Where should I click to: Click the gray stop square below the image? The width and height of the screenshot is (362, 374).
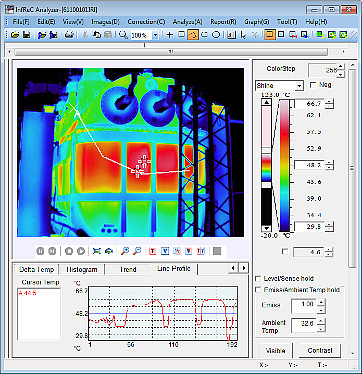point(217,251)
